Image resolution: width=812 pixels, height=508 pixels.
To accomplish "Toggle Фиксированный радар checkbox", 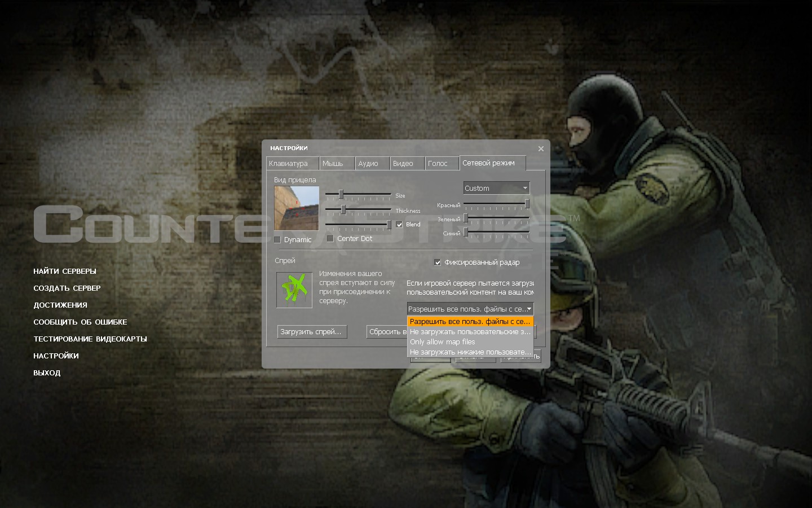I will (x=438, y=262).
